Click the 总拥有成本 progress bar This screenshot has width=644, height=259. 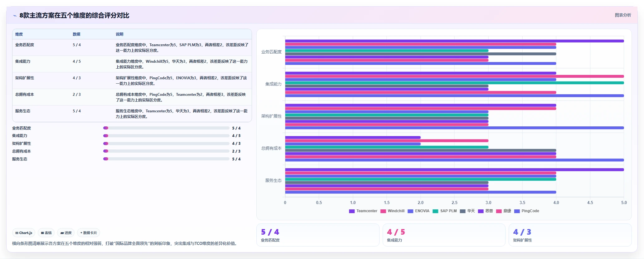[x=166, y=151]
